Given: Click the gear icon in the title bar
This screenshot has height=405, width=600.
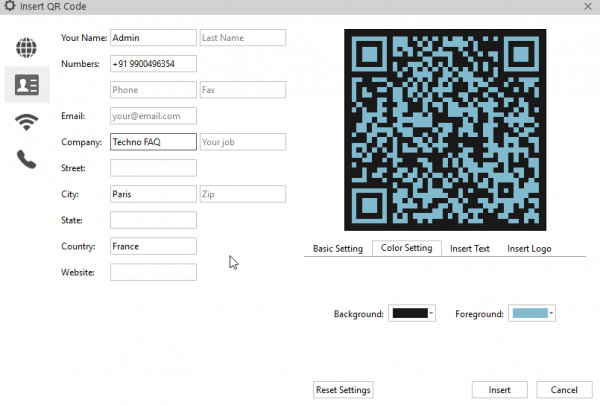Looking at the screenshot, I should pyautogui.click(x=10, y=6).
